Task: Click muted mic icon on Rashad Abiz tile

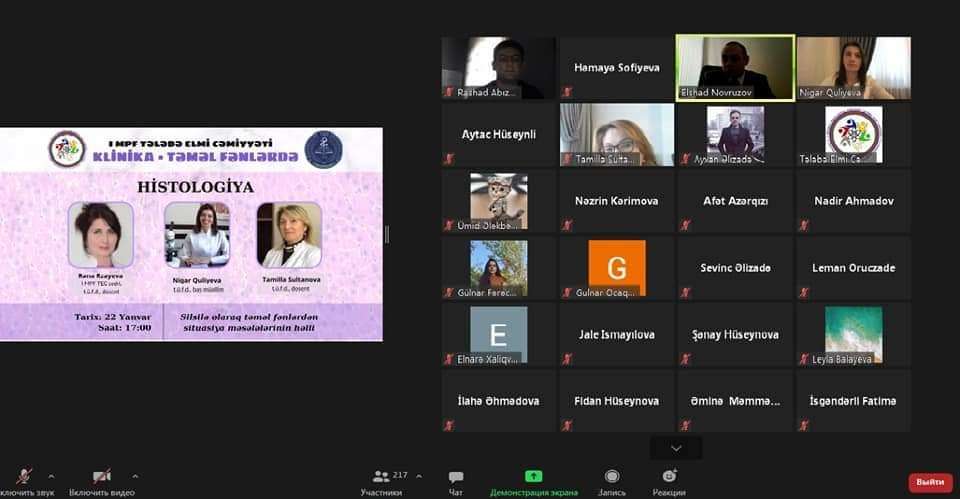Action: [449, 92]
